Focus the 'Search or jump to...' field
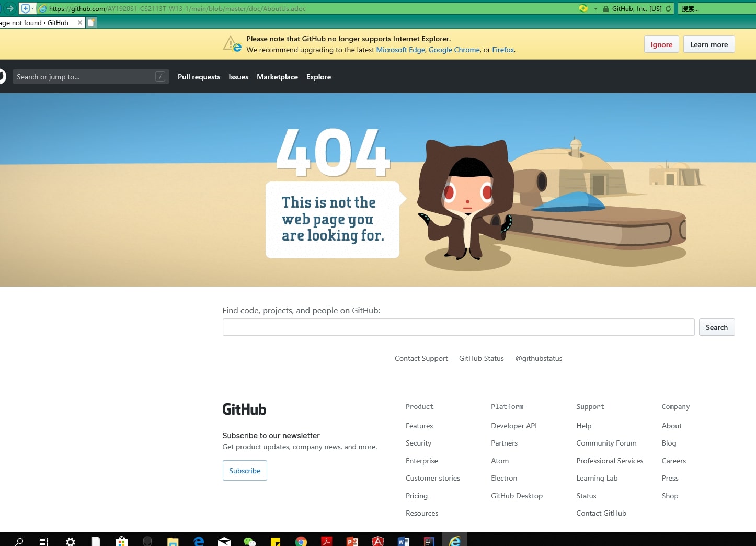This screenshot has width=756, height=546. tap(90, 76)
